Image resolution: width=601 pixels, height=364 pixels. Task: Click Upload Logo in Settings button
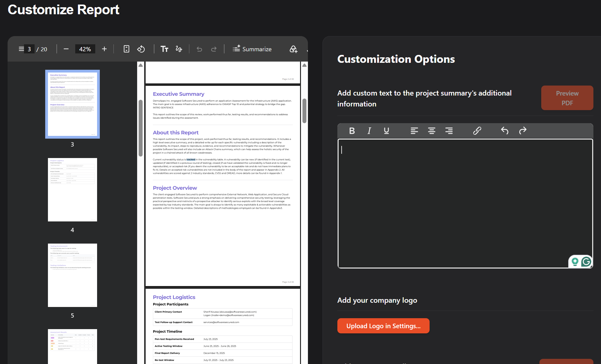(383, 326)
